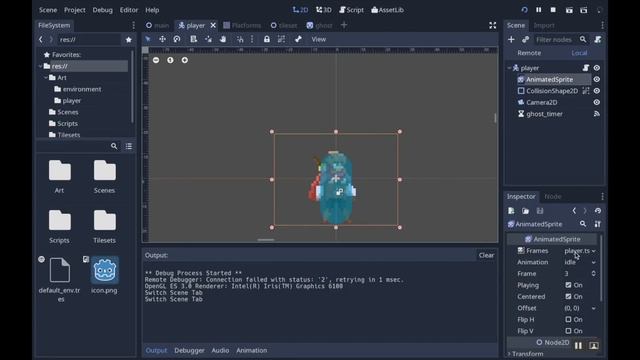Enable the Flip V checkbox

[x=568, y=331]
